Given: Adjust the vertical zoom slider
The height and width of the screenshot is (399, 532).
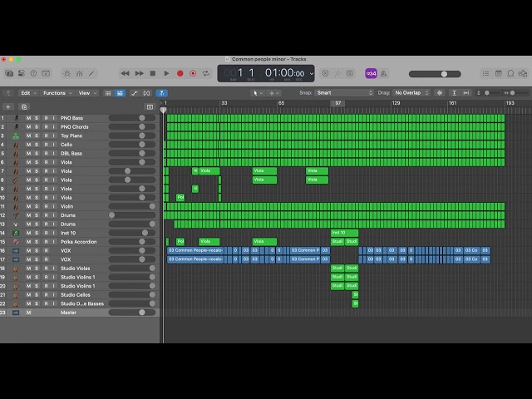Looking at the screenshot, I should 489,93.
